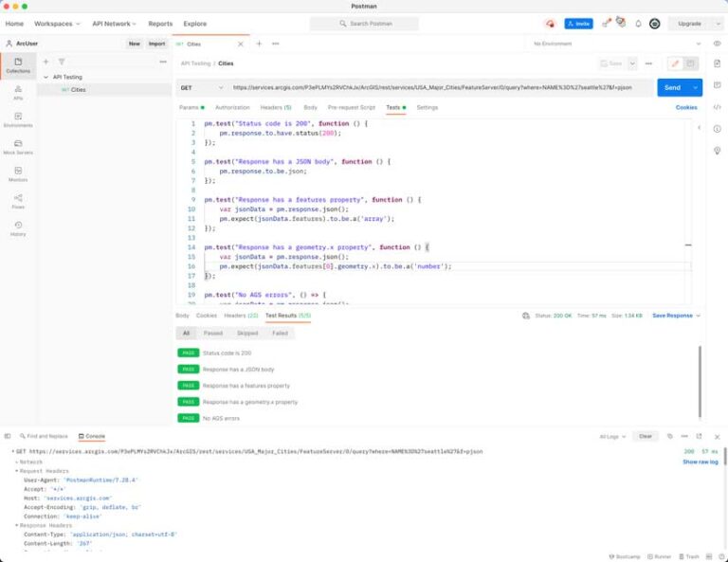
Task: Switch to the Headers (5) request tab
Action: coord(276,108)
